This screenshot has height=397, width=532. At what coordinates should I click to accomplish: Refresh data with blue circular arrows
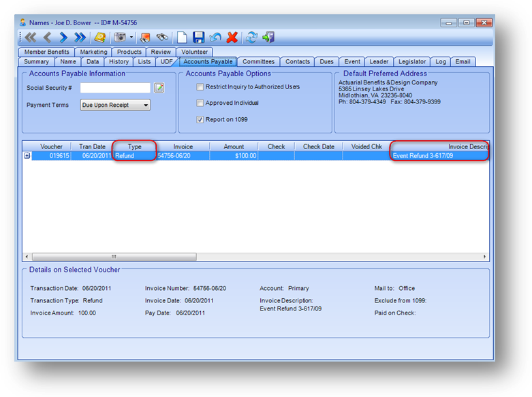click(252, 37)
